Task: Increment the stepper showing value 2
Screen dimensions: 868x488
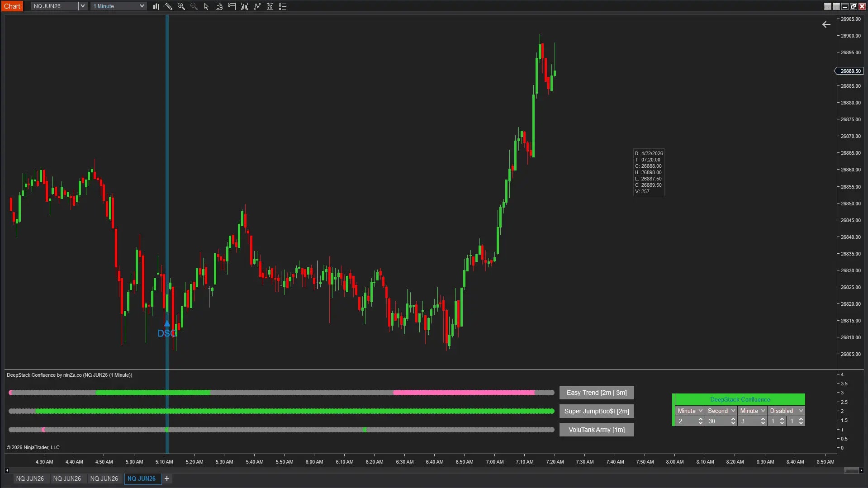Action: click(x=701, y=419)
